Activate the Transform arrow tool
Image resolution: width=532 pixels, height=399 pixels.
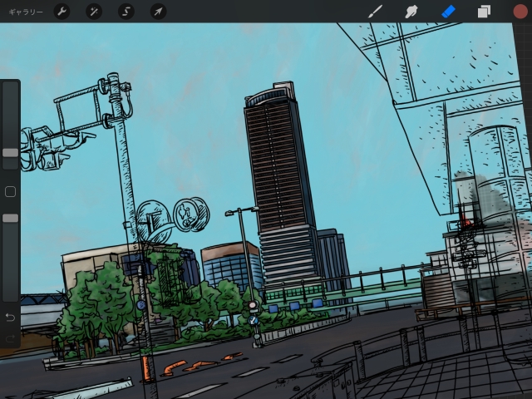click(158, 12)
